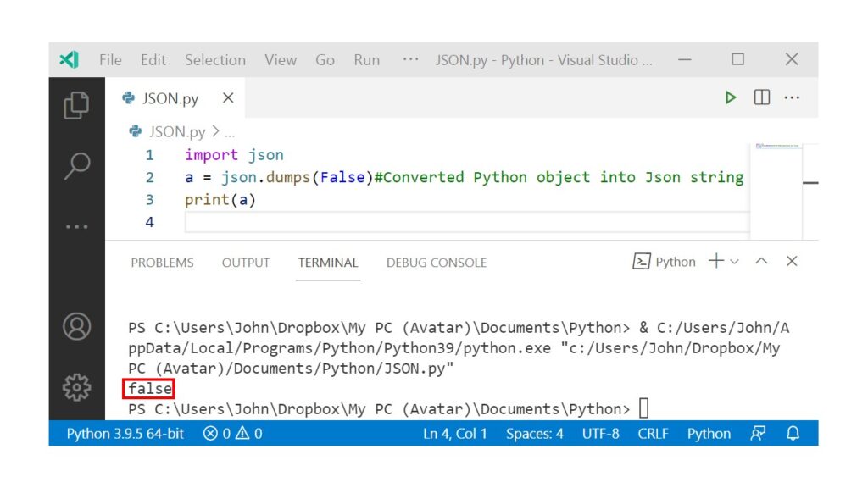This screenshot has height=488, width=868.
Task: Switch to the DEBUG CONSOLE tab
Action: (x=437, y=263)
